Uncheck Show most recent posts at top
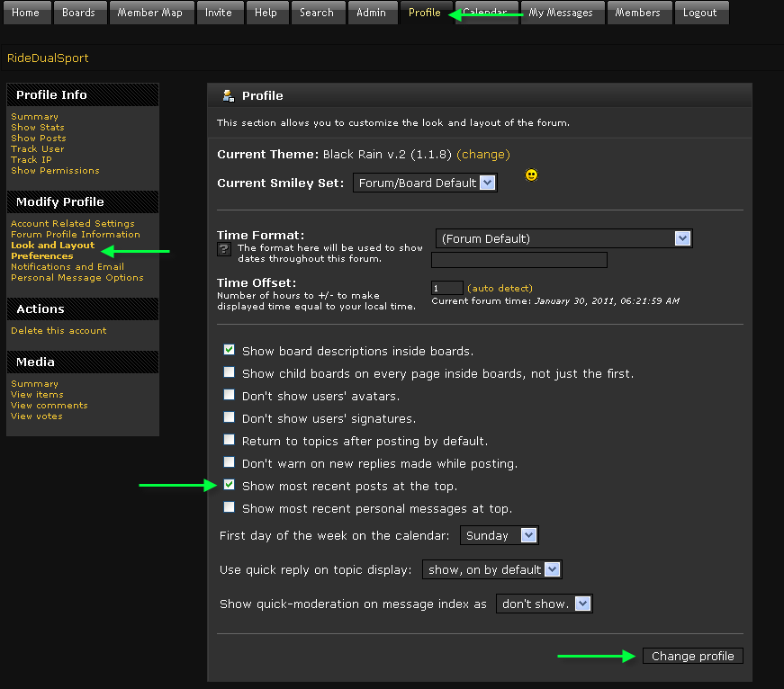Image resolution: width=784 pixels, height=689 pixels. [x=230, y=485]
